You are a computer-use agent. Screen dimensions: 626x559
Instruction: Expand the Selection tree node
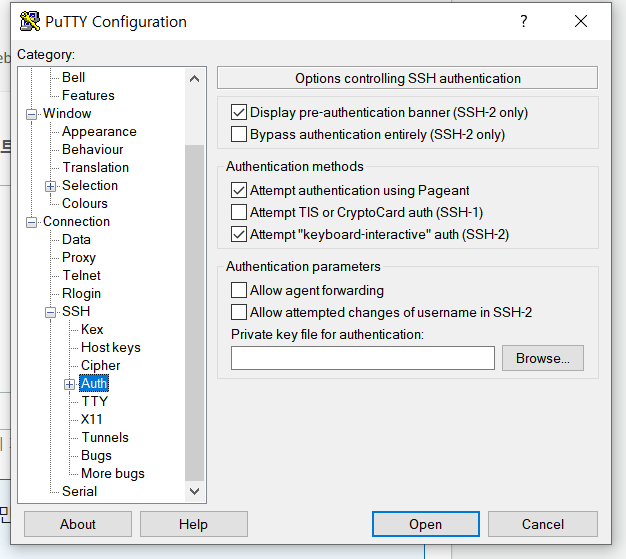click(50, 186)
